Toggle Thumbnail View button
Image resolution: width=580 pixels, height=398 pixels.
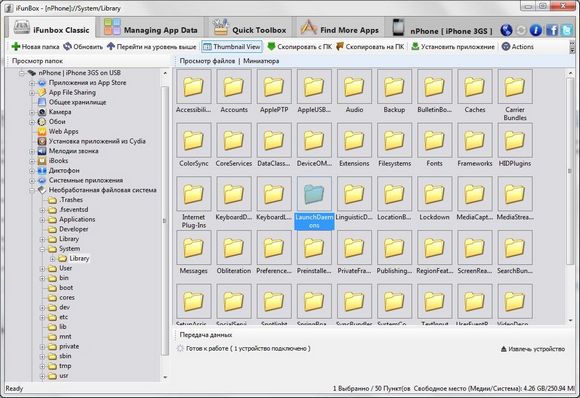point(232,47)
